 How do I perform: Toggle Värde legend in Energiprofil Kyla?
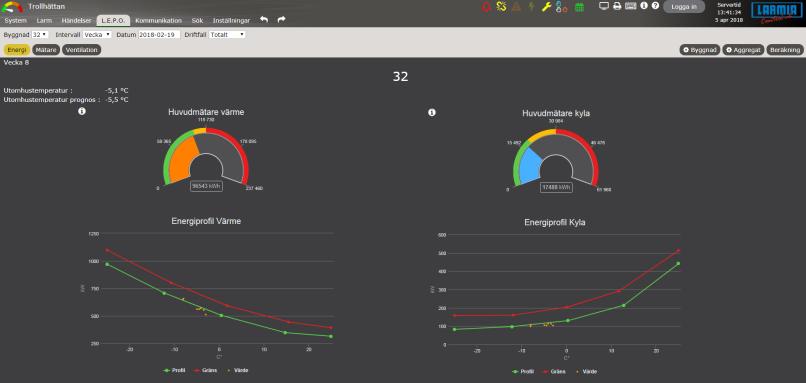pos(587,371)
